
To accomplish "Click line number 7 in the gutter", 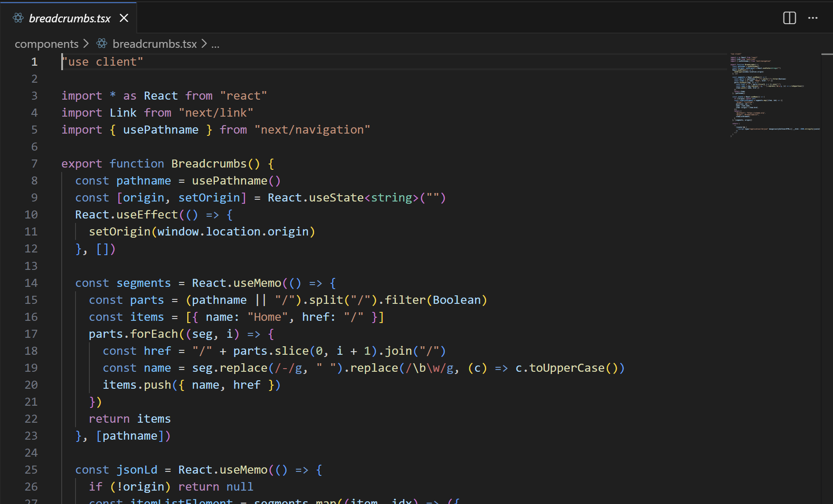I will pyautogui.click(x=34, y=164).
